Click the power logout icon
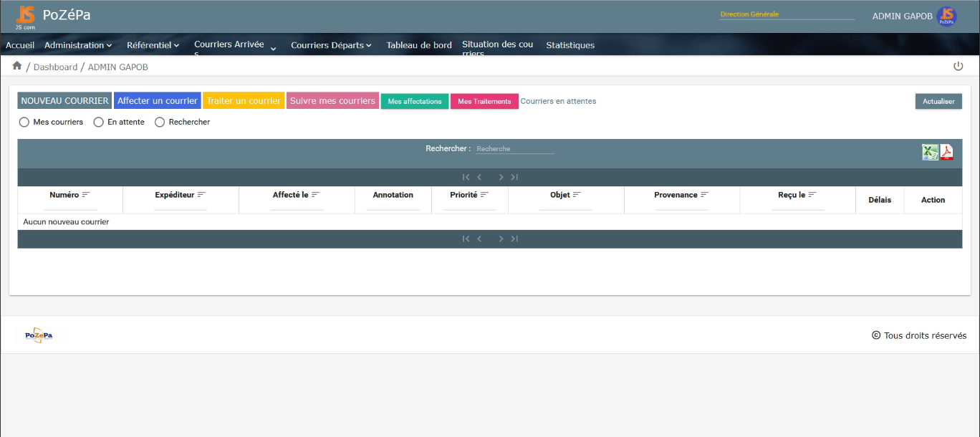Viewport: 980px width, 437px height. [x=958, y=67]
